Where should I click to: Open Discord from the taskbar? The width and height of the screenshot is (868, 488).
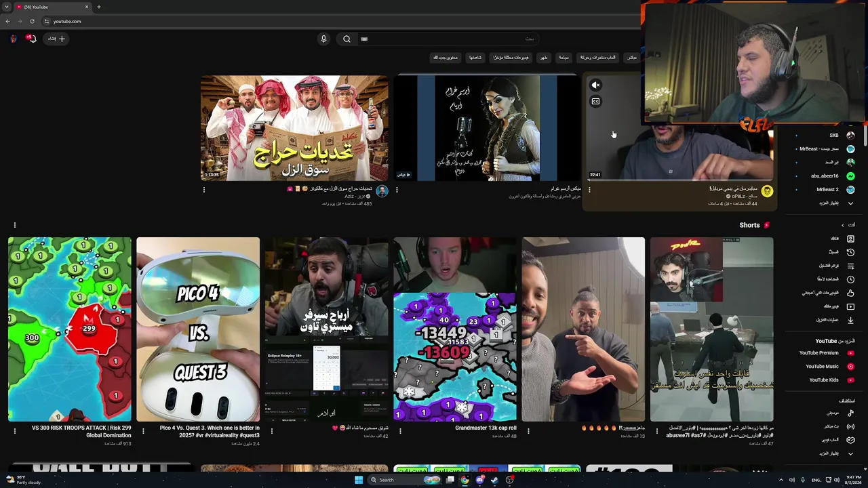(x=479, y=480)
